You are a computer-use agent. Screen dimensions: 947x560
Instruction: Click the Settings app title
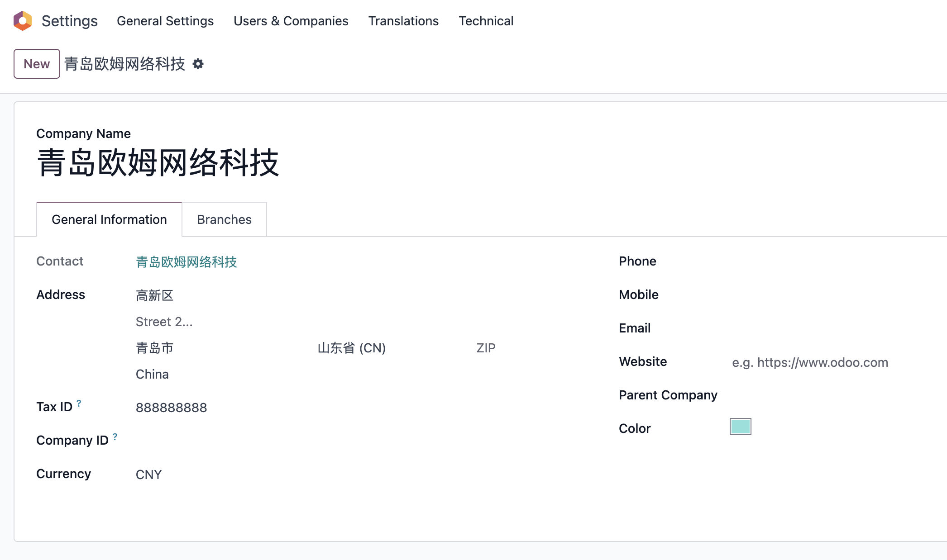70,21
